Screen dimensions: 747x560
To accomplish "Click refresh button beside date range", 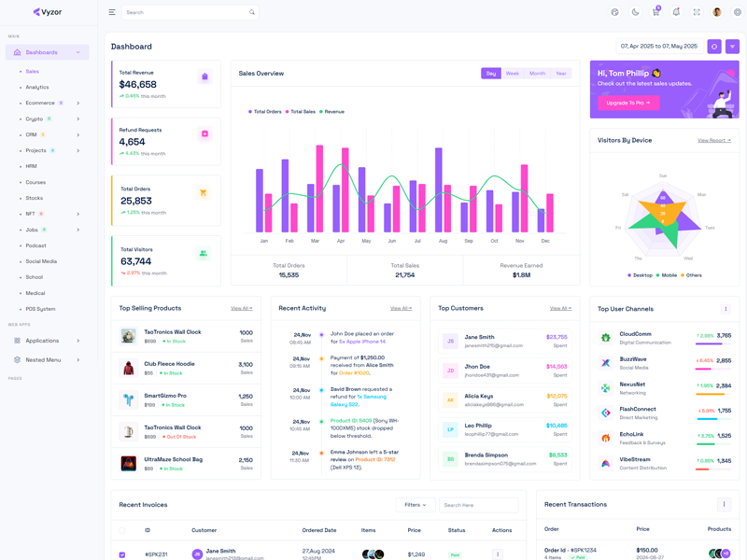I will click(x=714, y=46).
